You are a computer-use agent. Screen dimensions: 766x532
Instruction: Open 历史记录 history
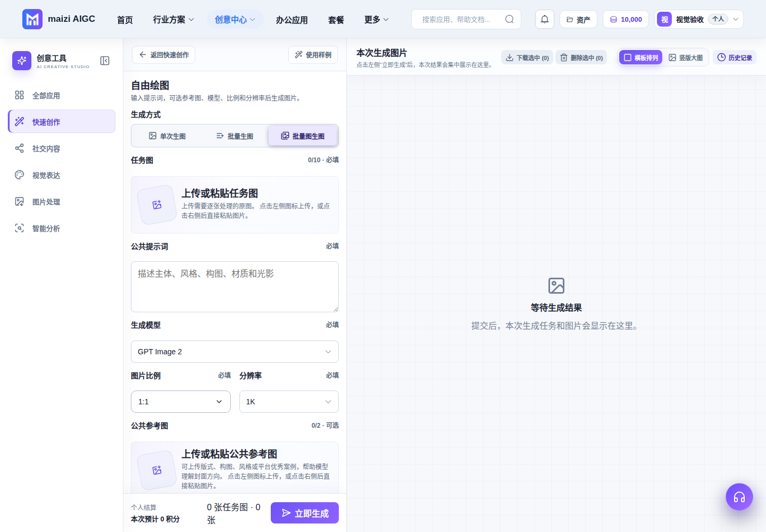click(735, 57)
